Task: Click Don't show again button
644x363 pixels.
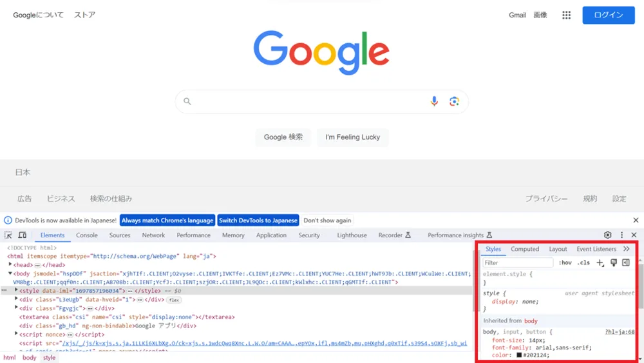Action: click(x=327, y=221)
